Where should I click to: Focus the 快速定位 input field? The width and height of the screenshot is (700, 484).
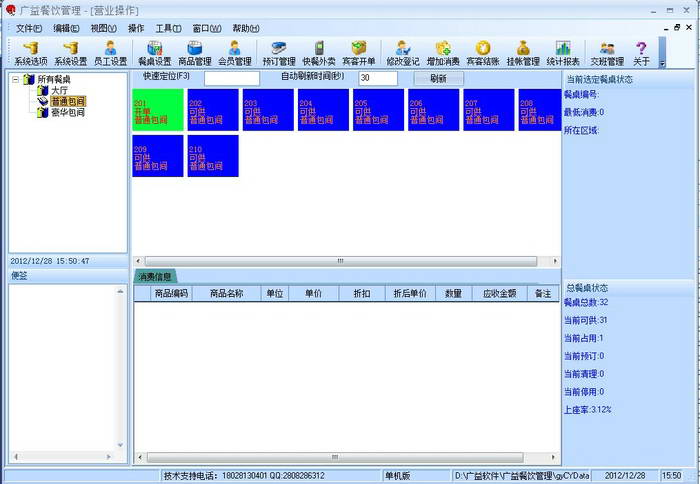(232, 79)
